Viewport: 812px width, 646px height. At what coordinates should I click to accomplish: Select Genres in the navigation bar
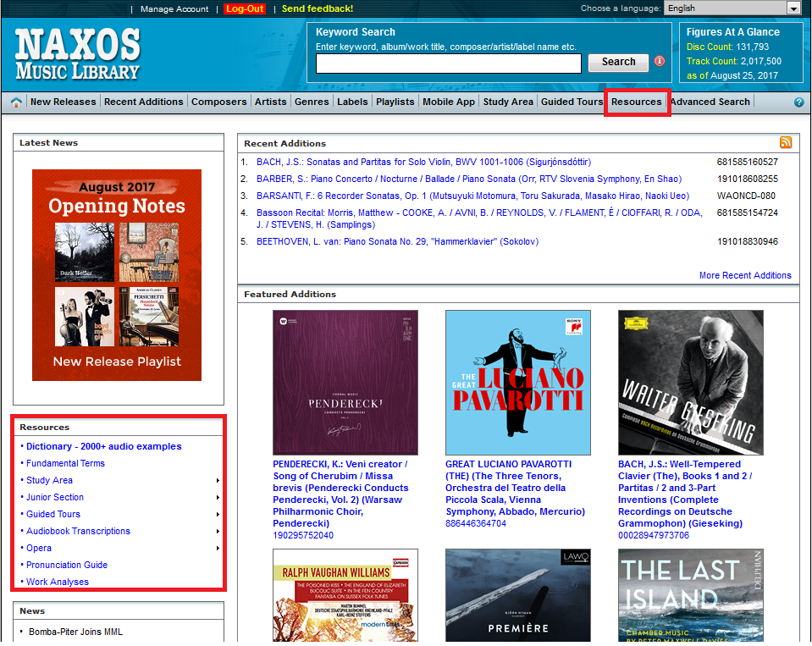coord(312,102)
